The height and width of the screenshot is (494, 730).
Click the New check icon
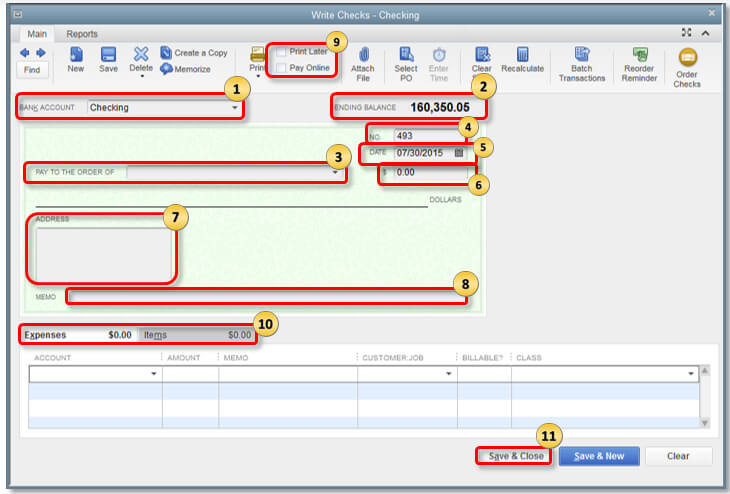[75, 54]
